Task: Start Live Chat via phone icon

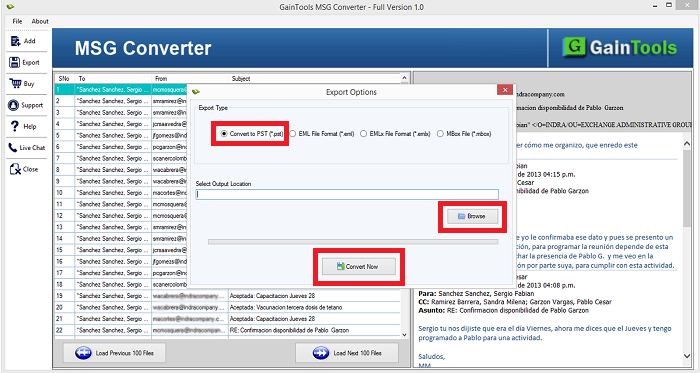Action: pos(12,148)
